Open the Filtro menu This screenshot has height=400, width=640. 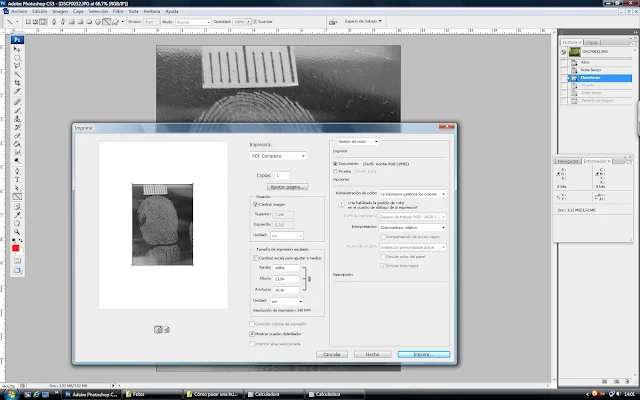click(x=118, y=11)
